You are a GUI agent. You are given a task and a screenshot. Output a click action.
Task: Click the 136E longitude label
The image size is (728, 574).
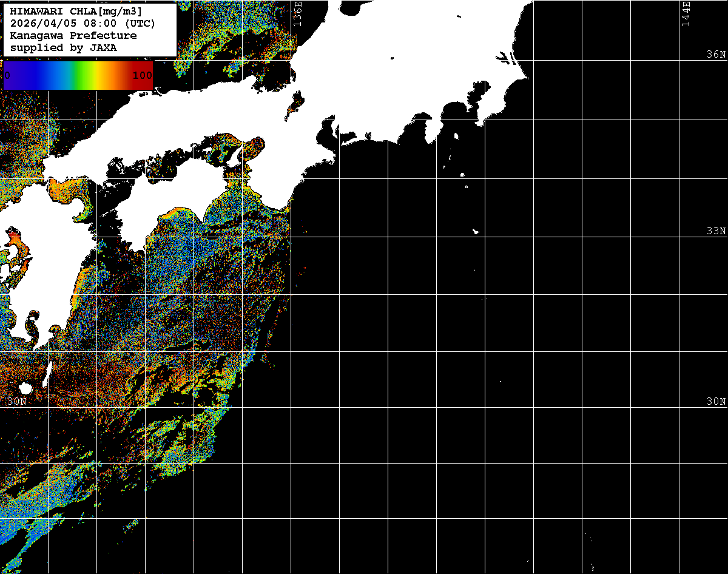(x=297, y=12)
